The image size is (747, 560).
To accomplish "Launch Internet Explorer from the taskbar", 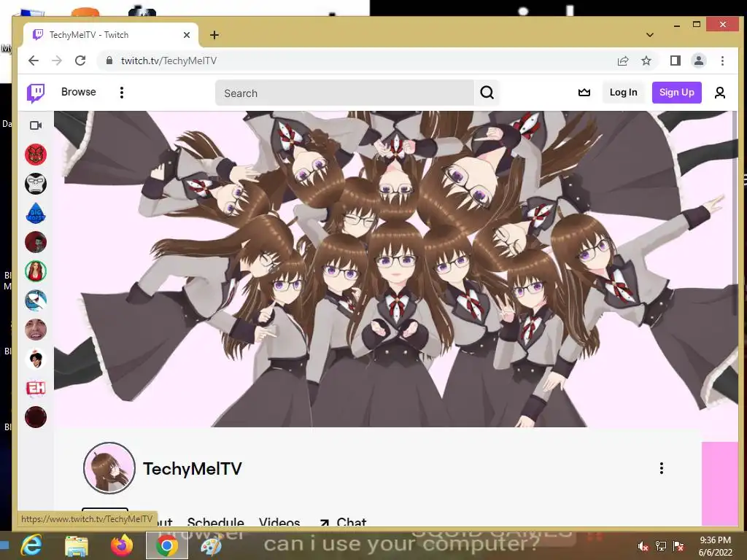I will (31, 545).
